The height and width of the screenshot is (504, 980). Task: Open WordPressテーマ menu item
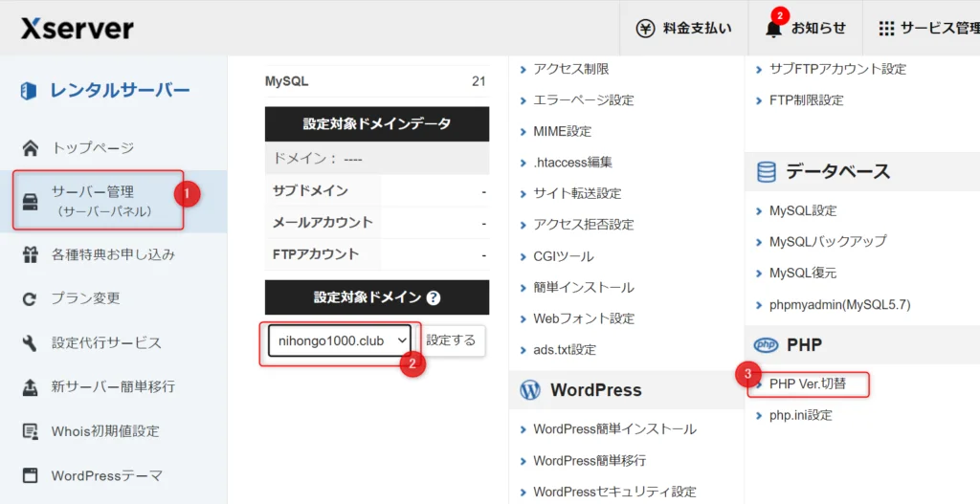107,475
